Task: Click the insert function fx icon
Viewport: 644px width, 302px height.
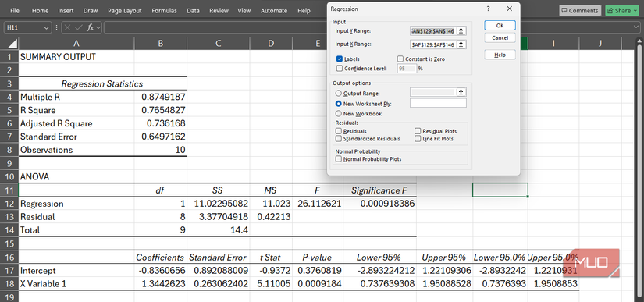Action: 90,28
